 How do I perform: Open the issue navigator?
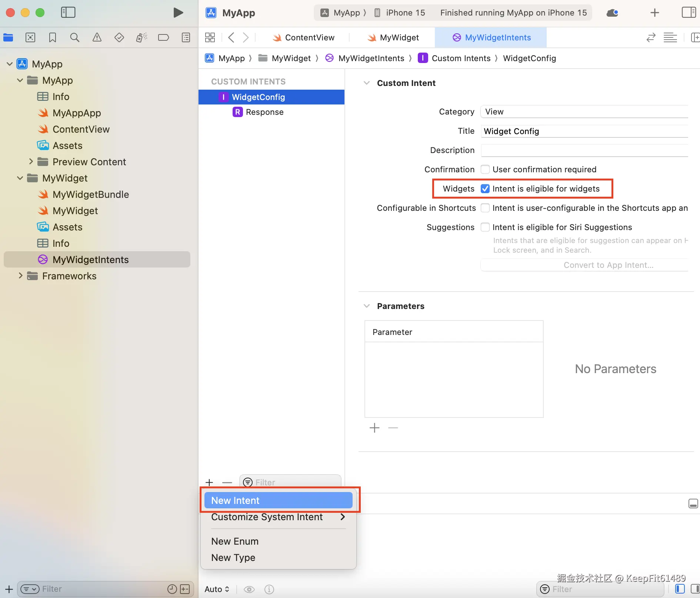[97, 37]
